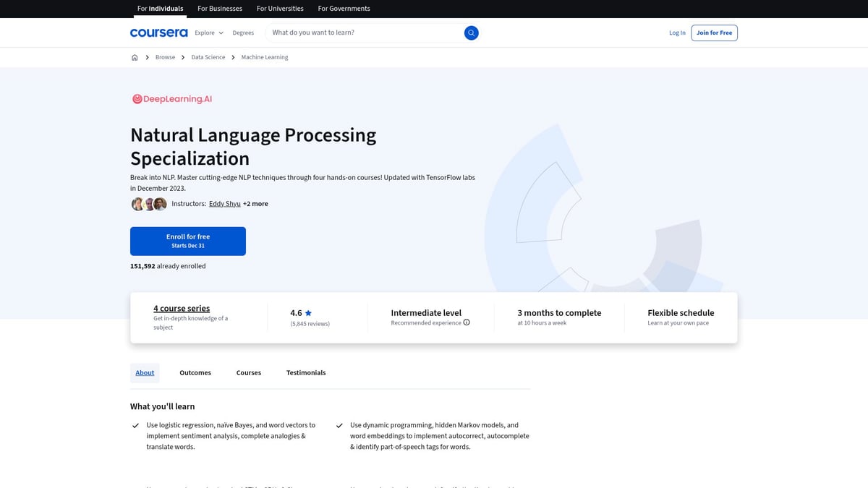Open the Data Science breadcrumb
Viewport: 868px width, 488px height.
point(208,57)
